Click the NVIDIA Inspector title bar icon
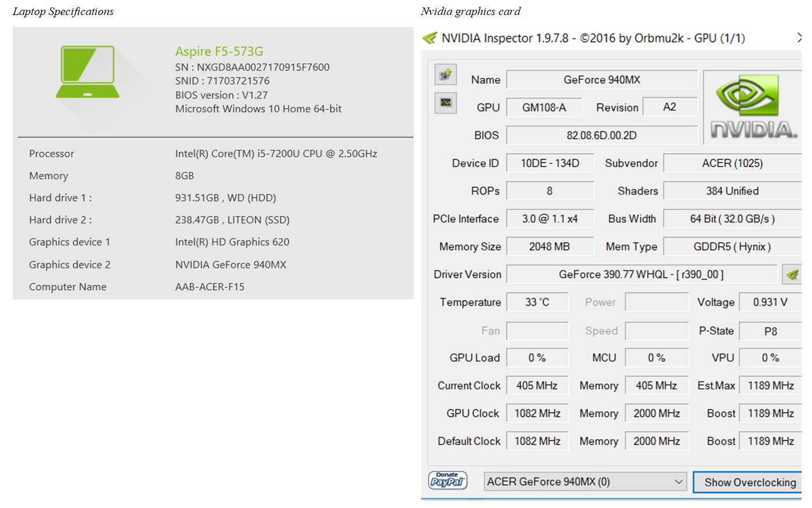This screenshot has height=508, width=812. point(430,38)
